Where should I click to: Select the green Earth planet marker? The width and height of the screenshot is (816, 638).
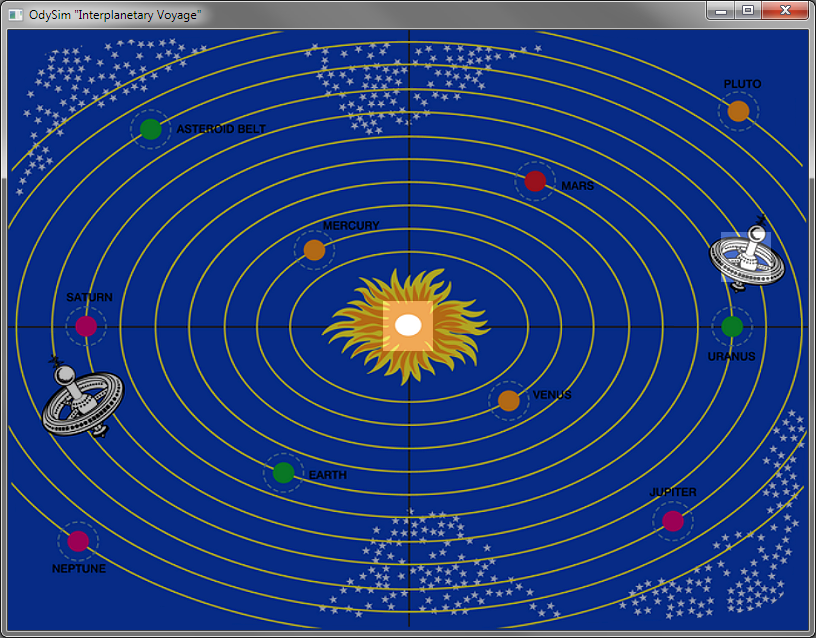point(284,473)
